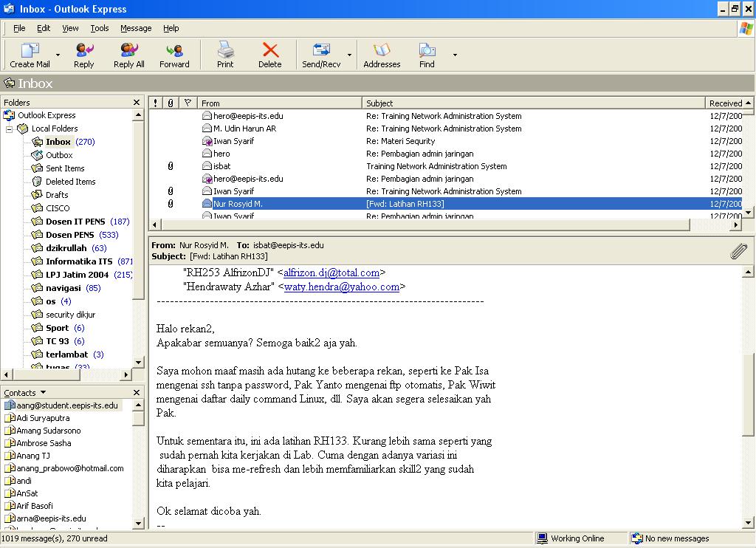Click folder tree scrollbar down arrow

138,363
